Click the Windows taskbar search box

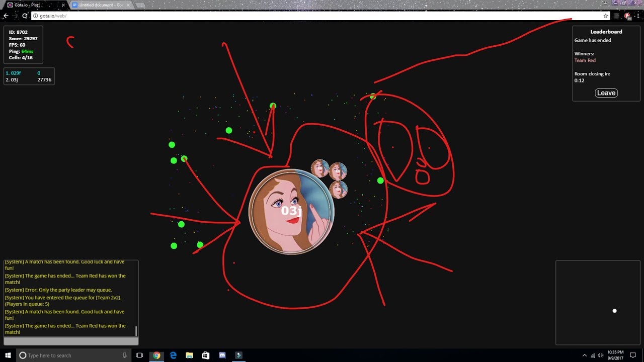point(74,355)
